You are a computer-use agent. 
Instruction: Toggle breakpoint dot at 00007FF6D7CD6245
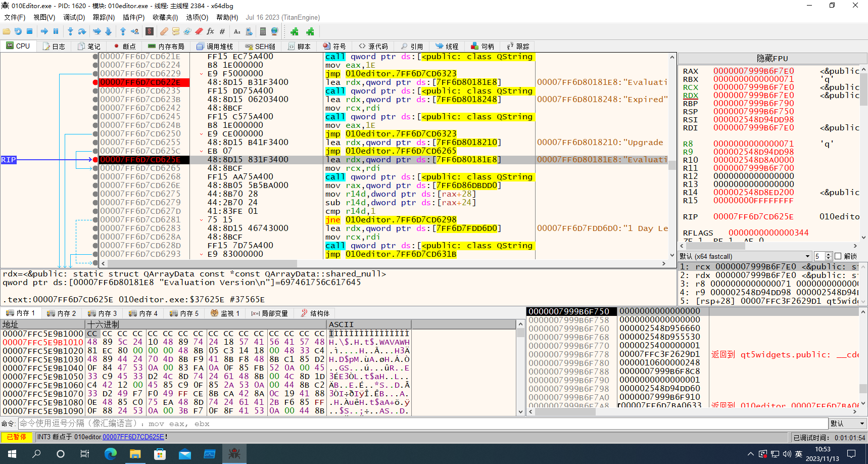[95, 117]
